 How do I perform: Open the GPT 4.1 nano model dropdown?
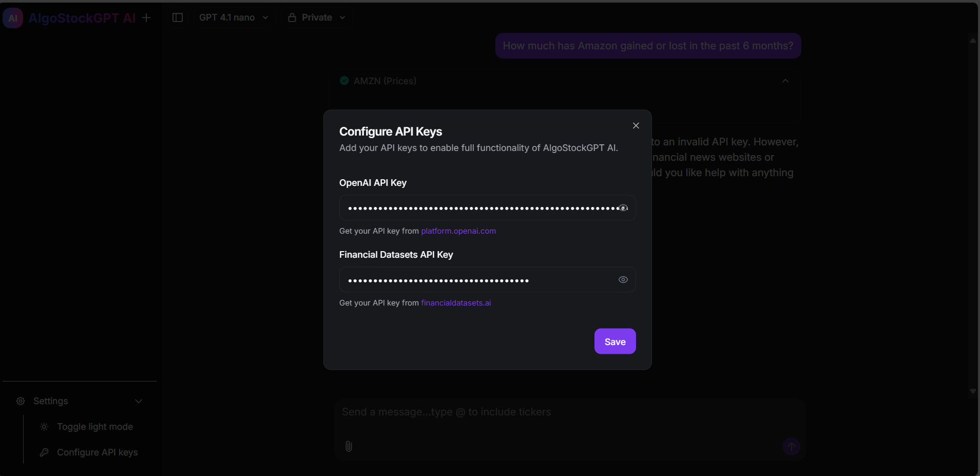point(234,17)
